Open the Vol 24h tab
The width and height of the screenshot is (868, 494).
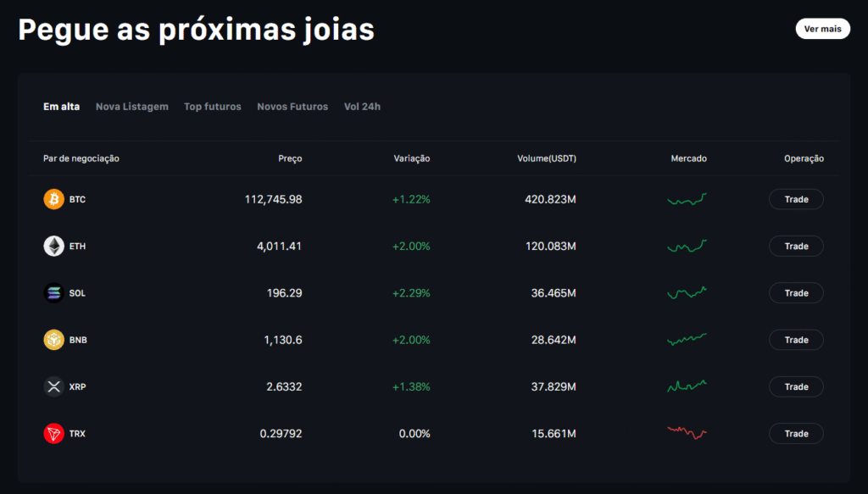tap(362, 107)
